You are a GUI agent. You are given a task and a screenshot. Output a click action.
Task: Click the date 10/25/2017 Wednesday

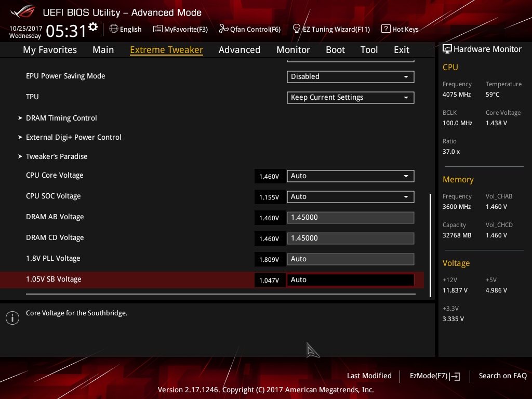25,32
